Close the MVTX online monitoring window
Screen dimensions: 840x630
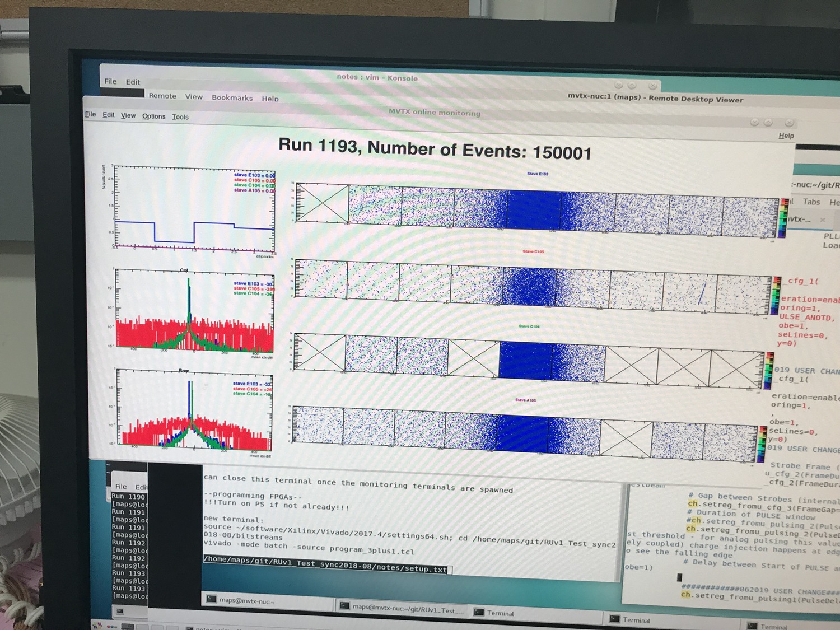point(789,123)
